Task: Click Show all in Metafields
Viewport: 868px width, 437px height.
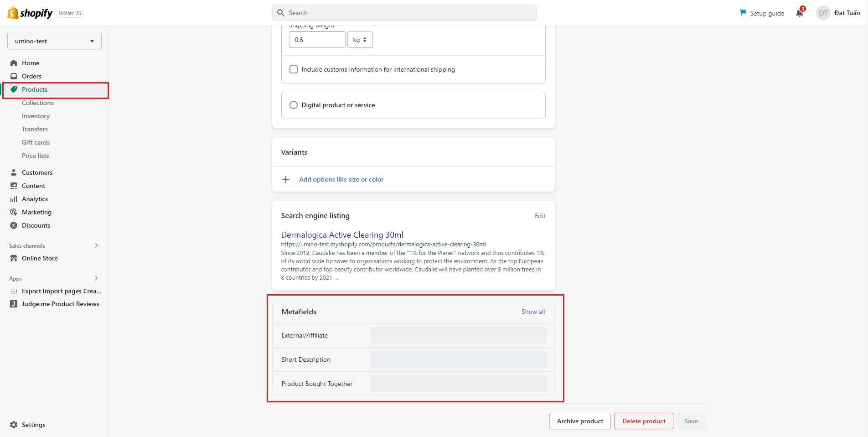Action: pyautogui.click(x=533, y=312)
